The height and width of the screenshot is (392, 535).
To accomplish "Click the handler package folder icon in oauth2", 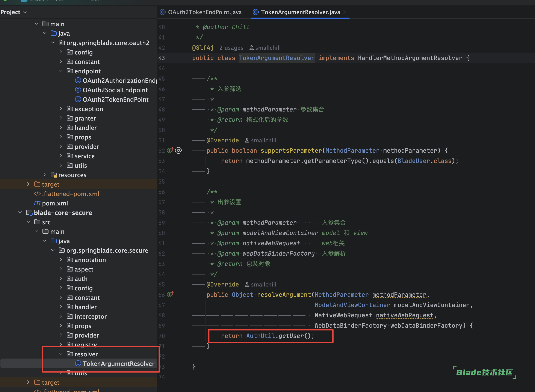I will pyautogui.click(x=70, y=128).
